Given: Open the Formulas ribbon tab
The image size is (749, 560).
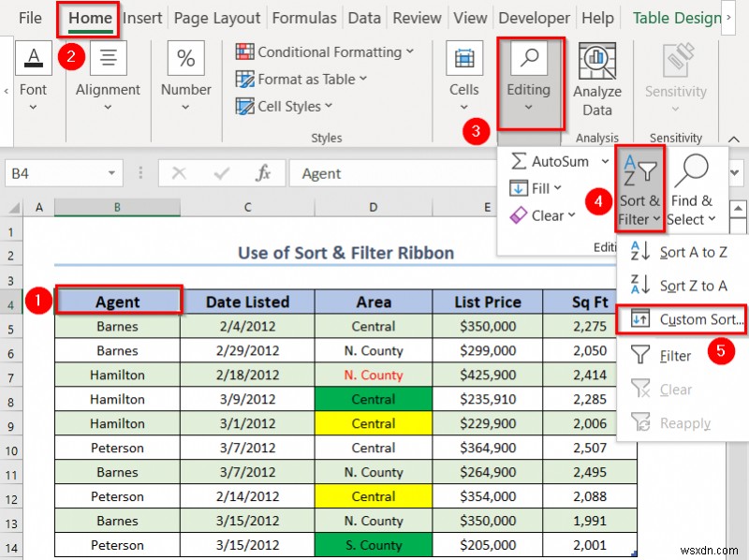Looking at the screenshot, I should (304, 17).
